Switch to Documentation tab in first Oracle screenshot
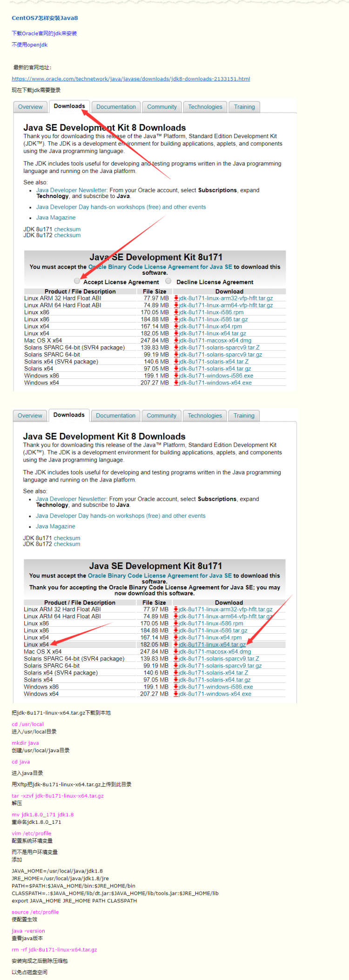 pyautogui.click(x=116, y=107)
